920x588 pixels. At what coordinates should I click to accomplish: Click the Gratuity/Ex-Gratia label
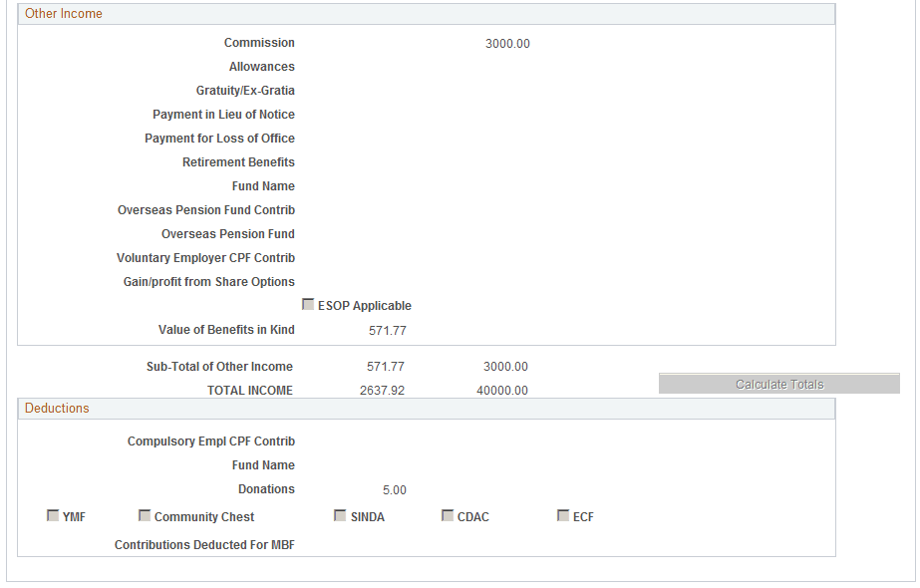click(245, 91)
